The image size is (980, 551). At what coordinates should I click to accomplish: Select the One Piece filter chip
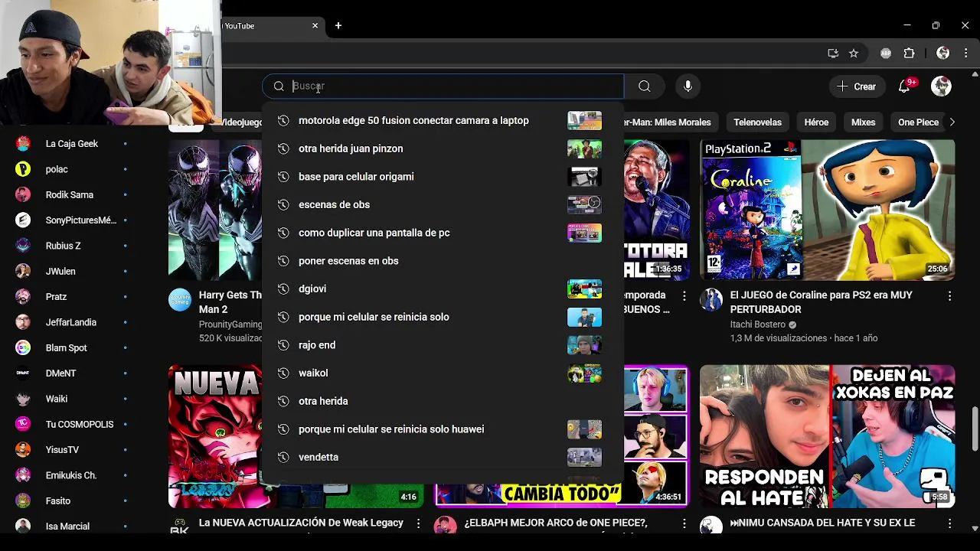point(917,122)
